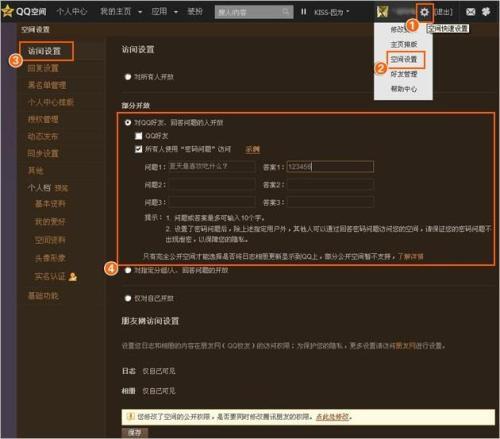Pause the music player in top bar
500x439 pixels.
[303, 12]
